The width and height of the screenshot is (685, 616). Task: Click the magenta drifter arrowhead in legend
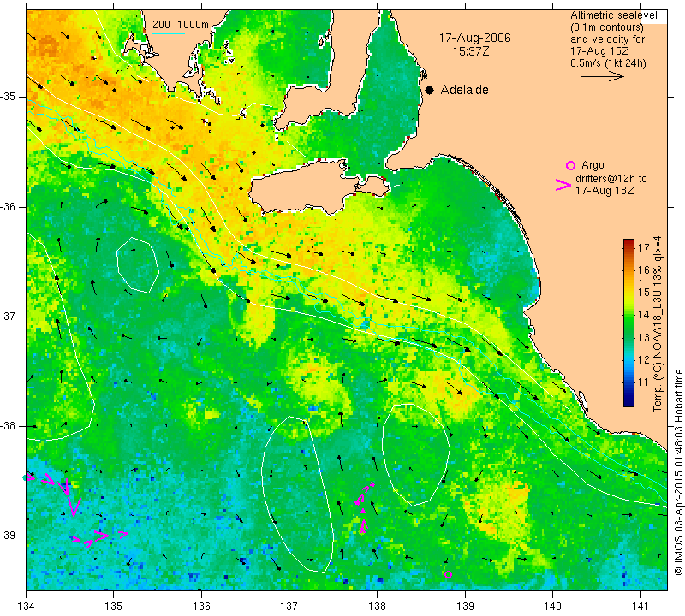click(564, 186)
